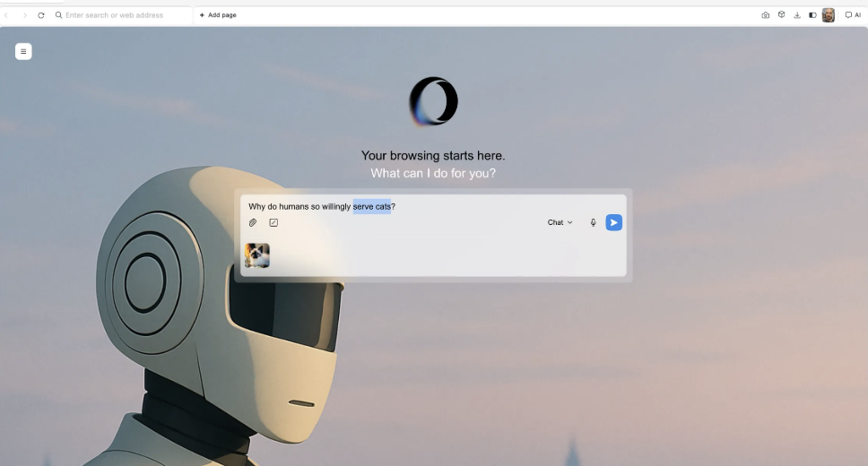
Task: Activate microphone voice input
Action: [593, 222]
